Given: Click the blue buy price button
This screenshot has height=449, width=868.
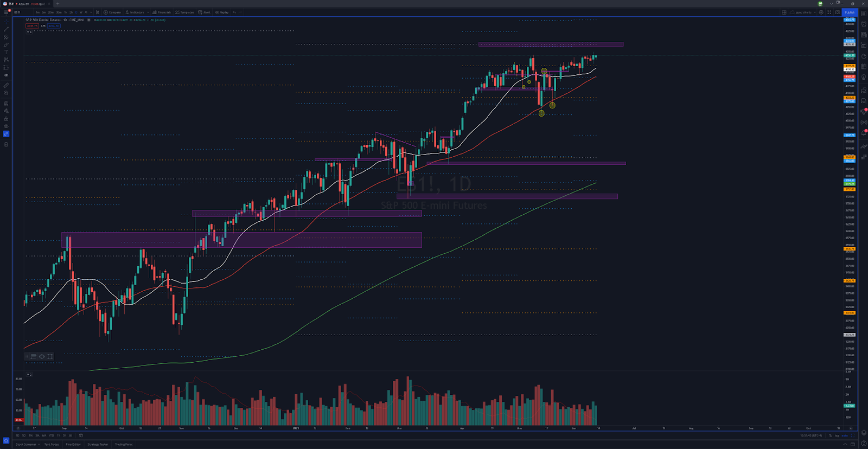Looking at the screenshot, I should [54, 25].
